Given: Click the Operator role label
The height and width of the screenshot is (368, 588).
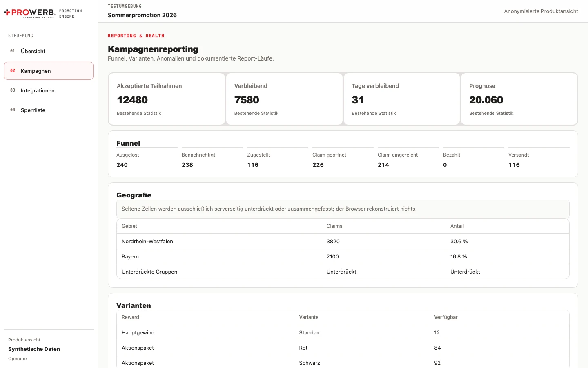Looking at the screenshot, I should [x=18, y=359].
